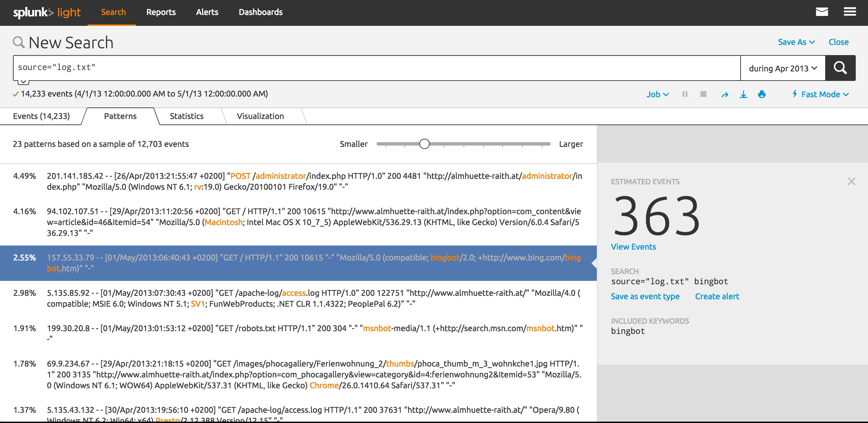Click the print results icon
This screenshot has height=423, width=868.
[762, 95]
